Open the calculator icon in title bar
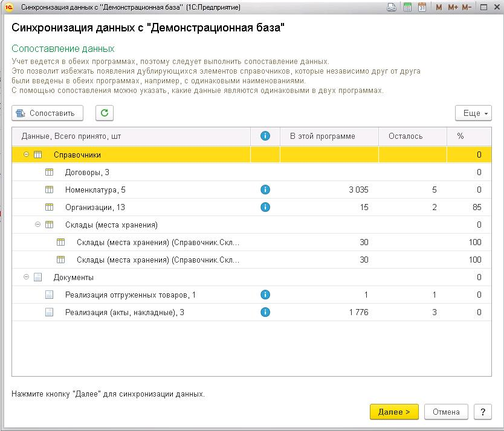This screenshot has width=504, height=431. click(408, 7)
